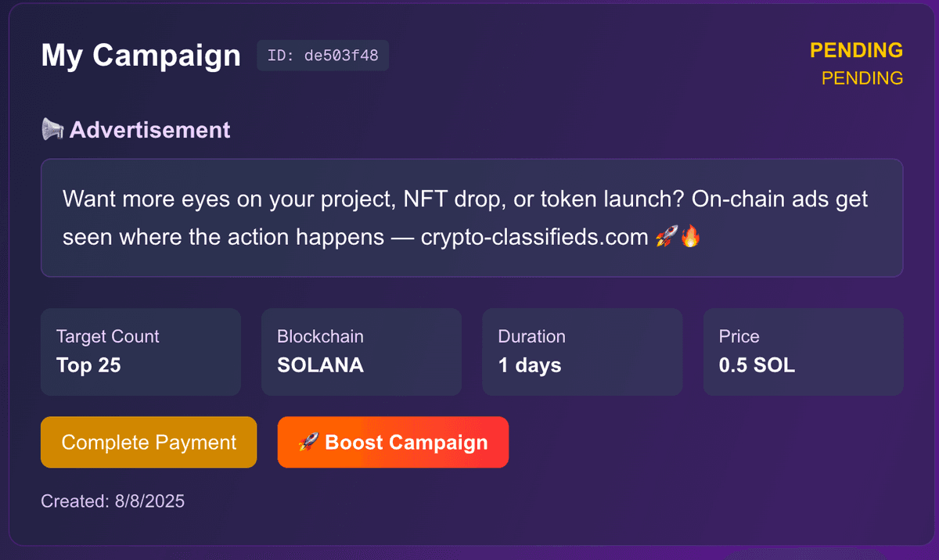Select the advertisement text box

tap(471, 217)
